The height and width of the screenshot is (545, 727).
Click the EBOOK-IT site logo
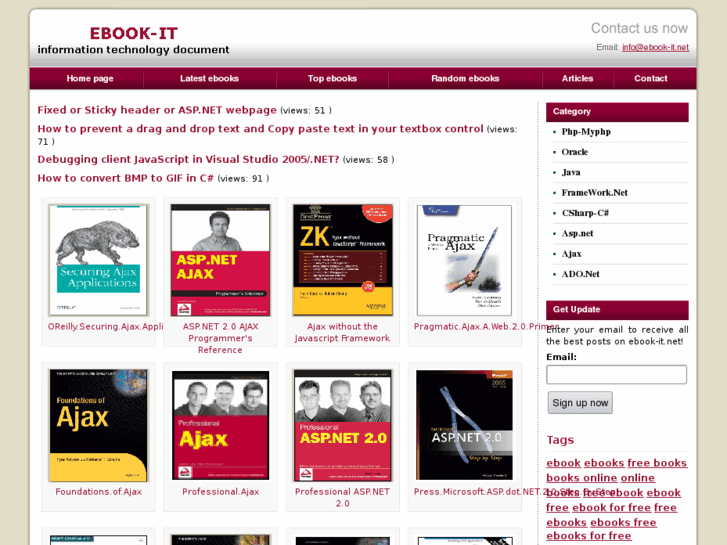coord(134,33)
